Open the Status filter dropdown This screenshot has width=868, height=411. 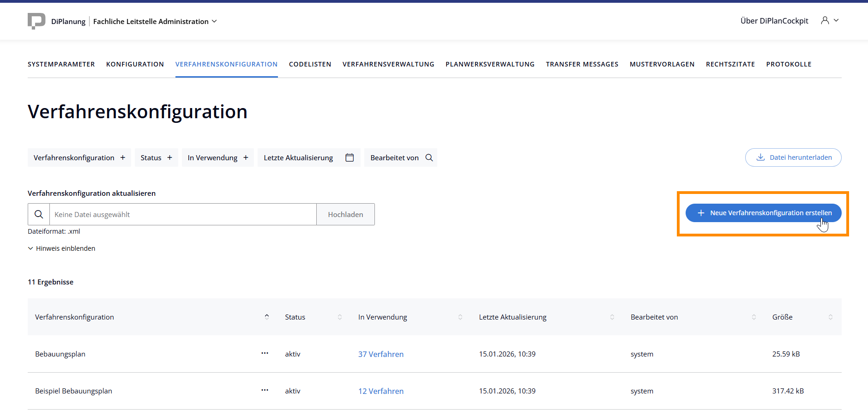tap(156, 157)
